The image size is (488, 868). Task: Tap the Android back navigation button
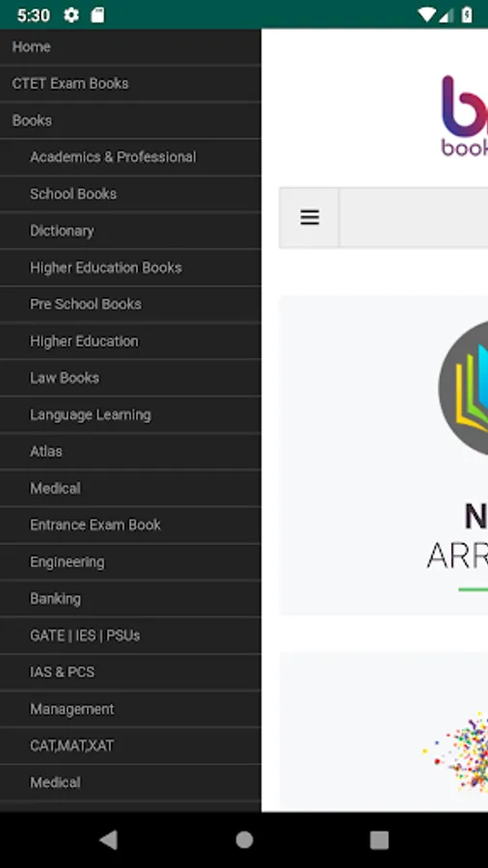click(x=108, y=839)
